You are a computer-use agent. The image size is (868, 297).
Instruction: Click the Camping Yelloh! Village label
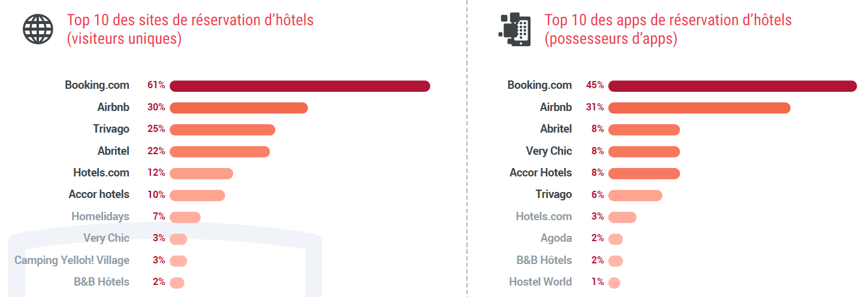click(x=72, y=260)
